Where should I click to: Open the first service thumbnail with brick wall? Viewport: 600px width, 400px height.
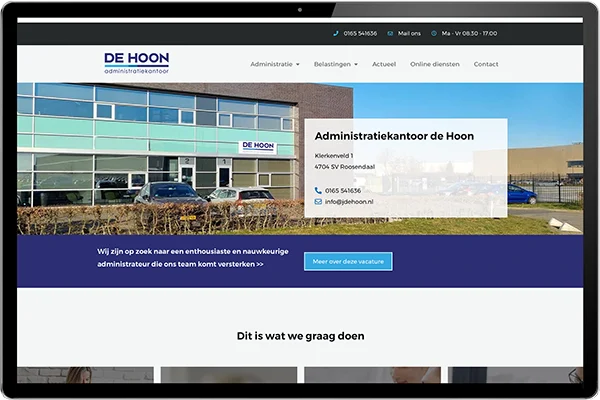85,375
